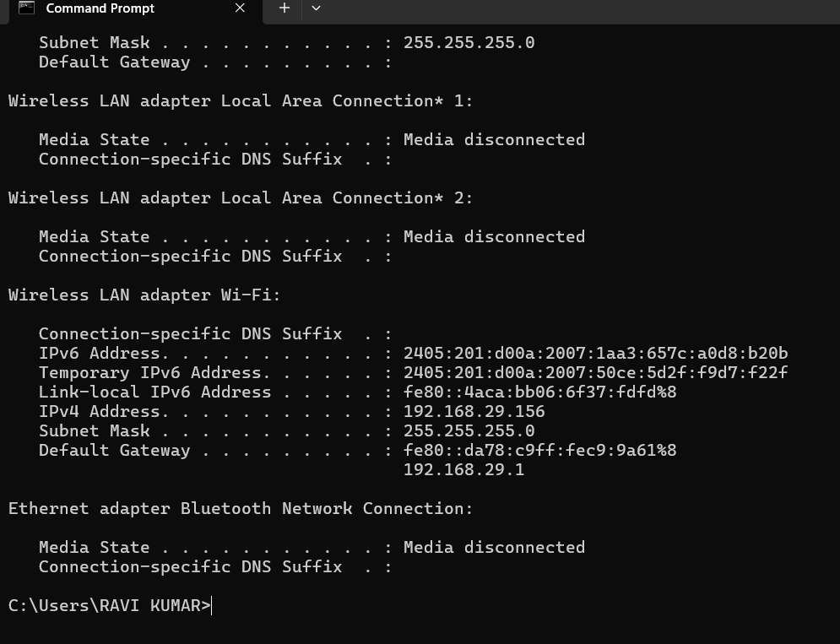Select the Temporary IPv6 Address value

coord(595,372)
